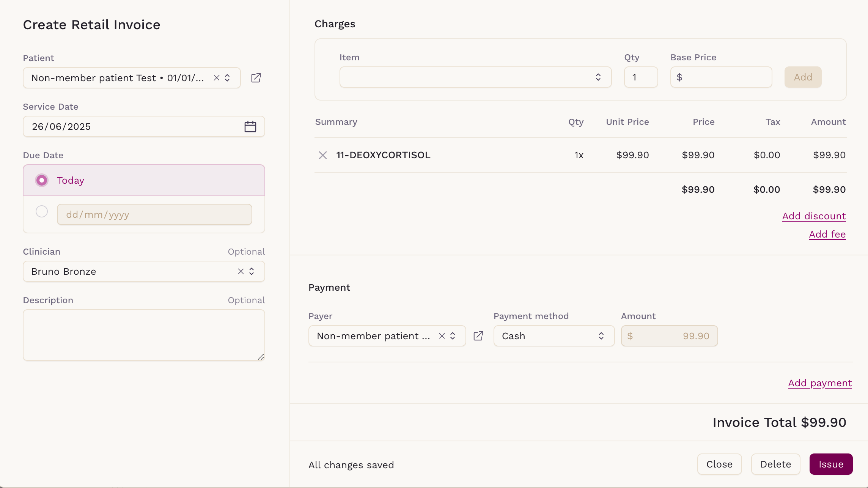Viewport: 868px width, 488px height.
Task: Click the Unit Price column header
Action: pos(627,122)
